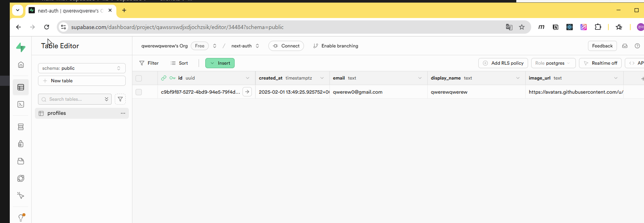
Task: Open Edge Functions icon in sidebar
Action: 21,178
